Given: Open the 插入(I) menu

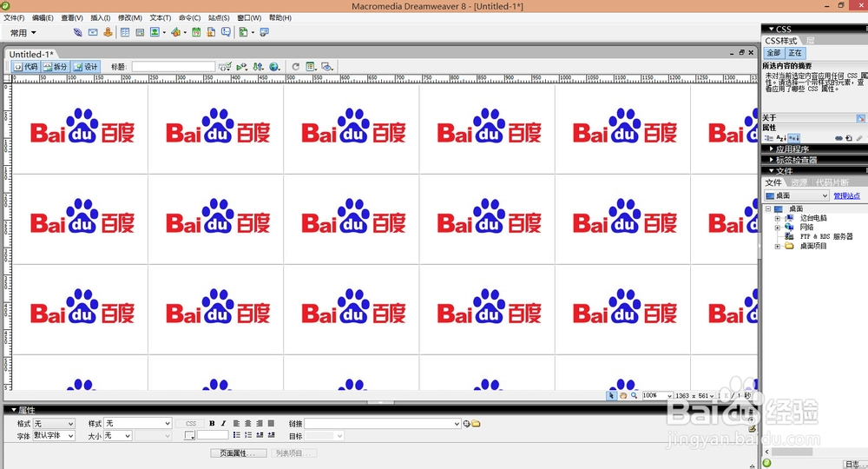Looking at the screenshot, I should click(100, 17).
